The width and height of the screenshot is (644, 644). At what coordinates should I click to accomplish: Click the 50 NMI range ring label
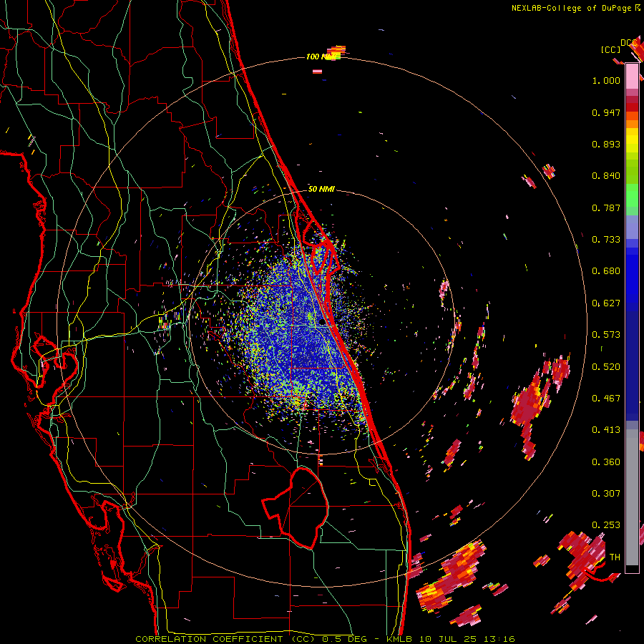(321, 189)
